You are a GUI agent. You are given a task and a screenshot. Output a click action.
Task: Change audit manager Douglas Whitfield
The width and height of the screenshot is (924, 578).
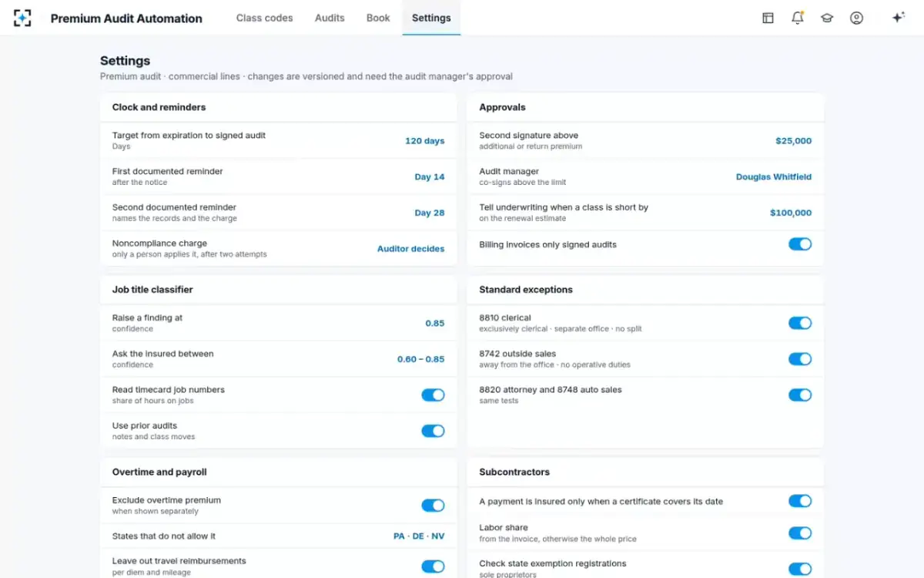pyautogui.click(x=774, y=176)
